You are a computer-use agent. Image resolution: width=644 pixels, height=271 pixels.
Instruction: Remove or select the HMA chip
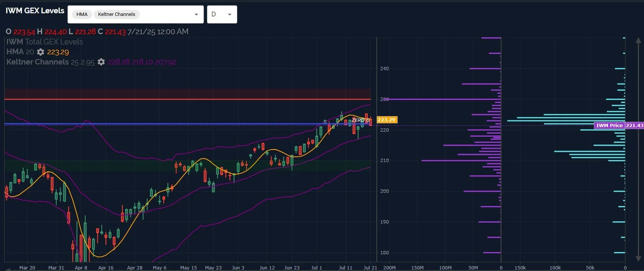(82, 14)
